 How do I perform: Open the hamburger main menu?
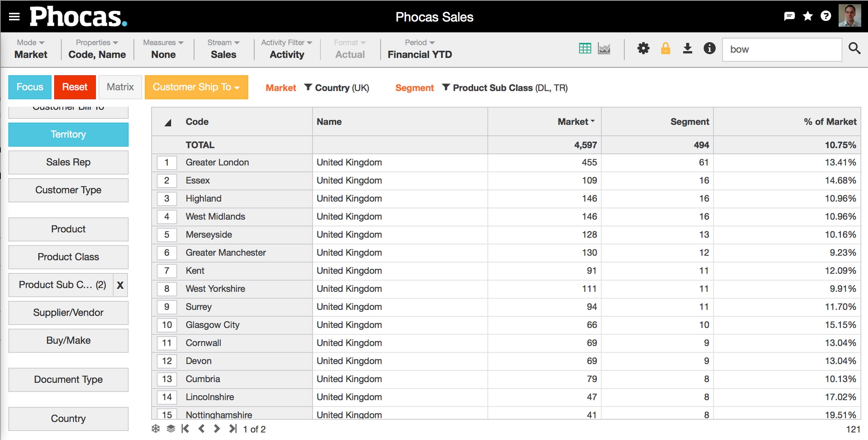[14, 17]
